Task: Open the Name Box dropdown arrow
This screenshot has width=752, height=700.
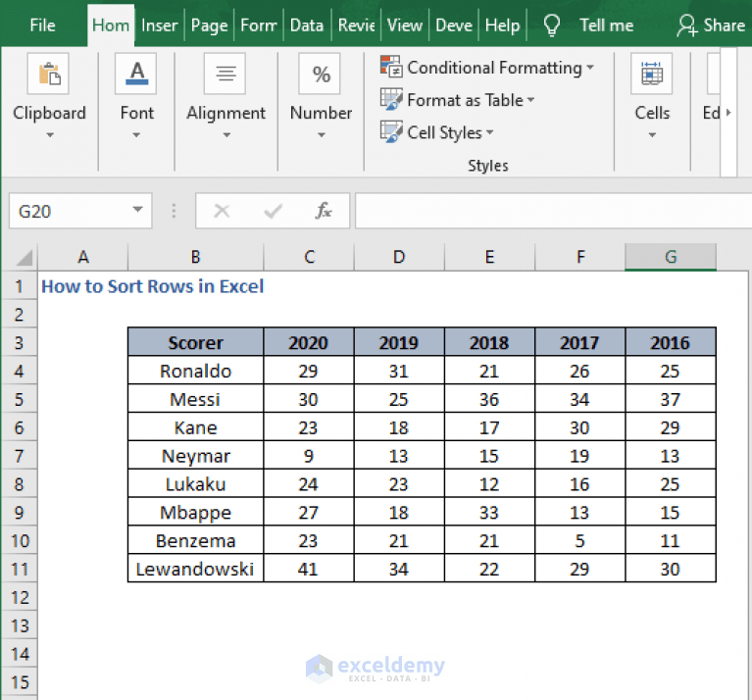Action: (137, 210)
